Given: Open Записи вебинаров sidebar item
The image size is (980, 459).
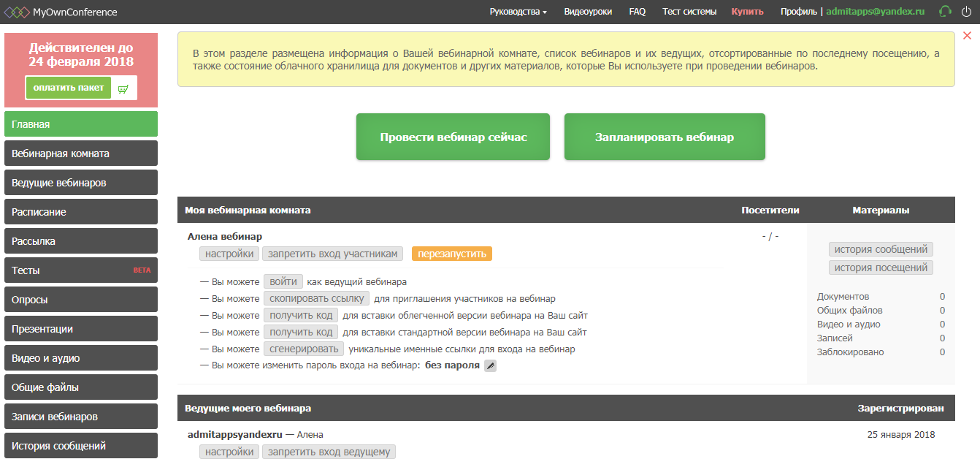Looking at the screenshot, I should click(x=81, y=417).
